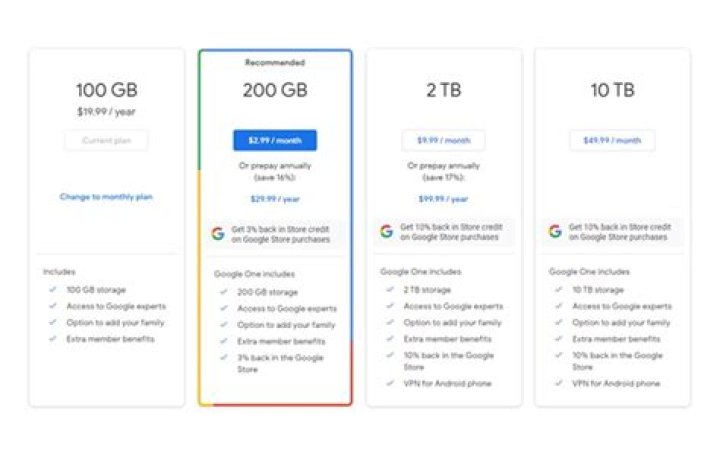Viewport: 720px width, 454px height.
Task: Open Change to monthly plan link
Action: (106, 197)
